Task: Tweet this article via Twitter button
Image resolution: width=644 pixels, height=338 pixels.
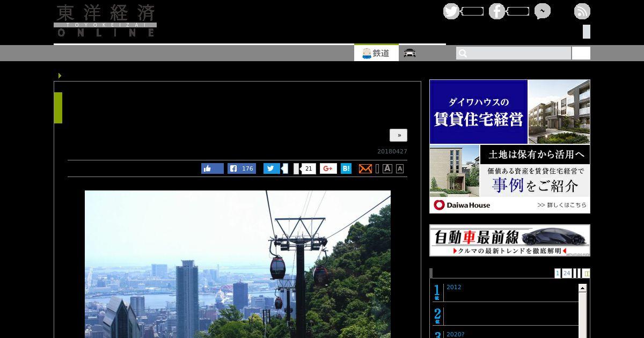Action: pyautogui.click(x=272, y=168)
